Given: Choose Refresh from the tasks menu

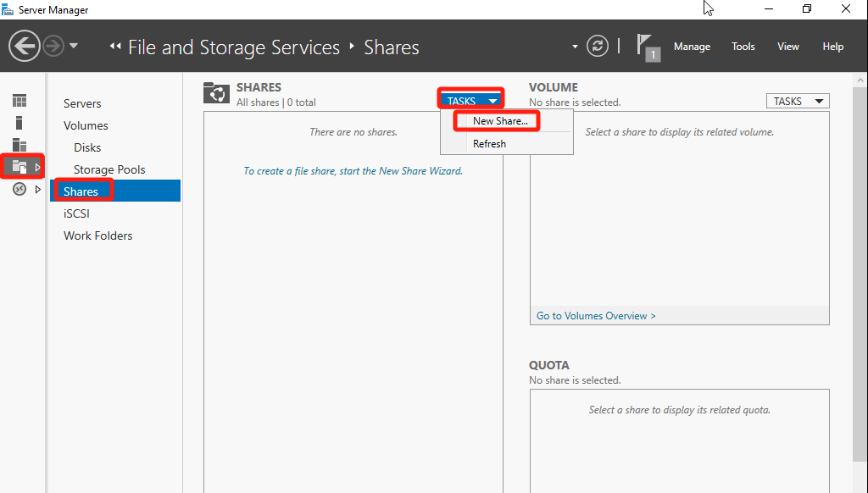Looking at the screenshot, I should tap(489, 144).
